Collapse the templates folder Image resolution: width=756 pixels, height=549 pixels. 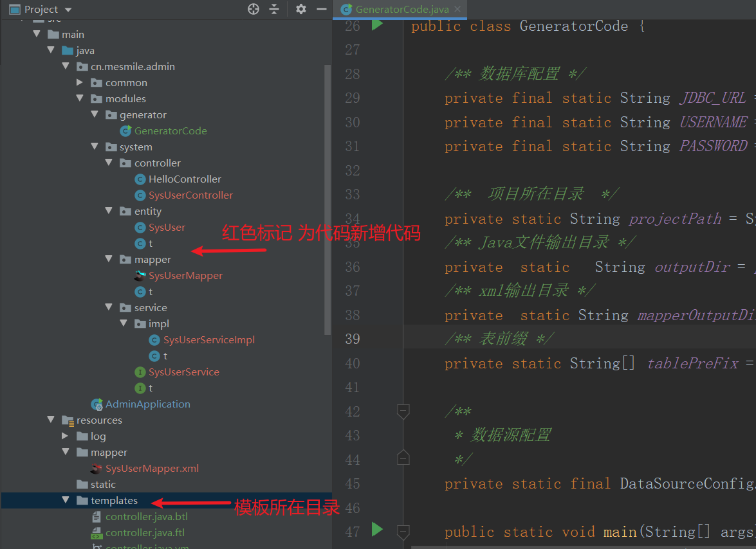[65, 500]
